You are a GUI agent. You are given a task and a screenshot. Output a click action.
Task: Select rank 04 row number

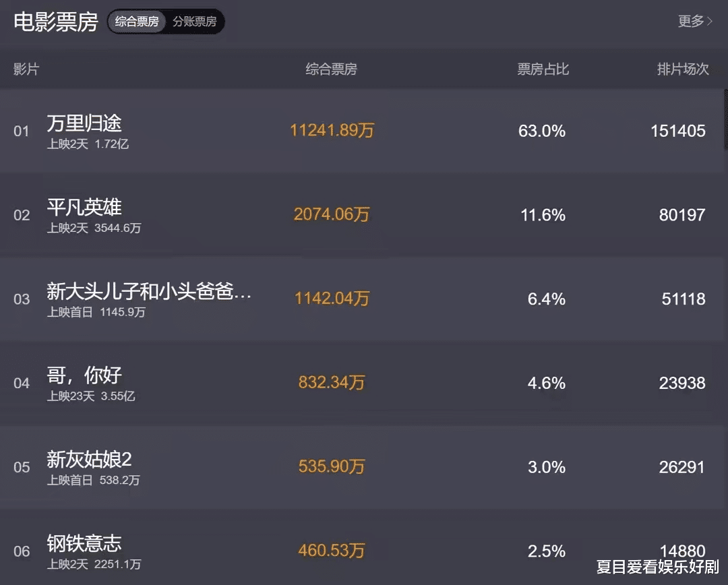22,383
